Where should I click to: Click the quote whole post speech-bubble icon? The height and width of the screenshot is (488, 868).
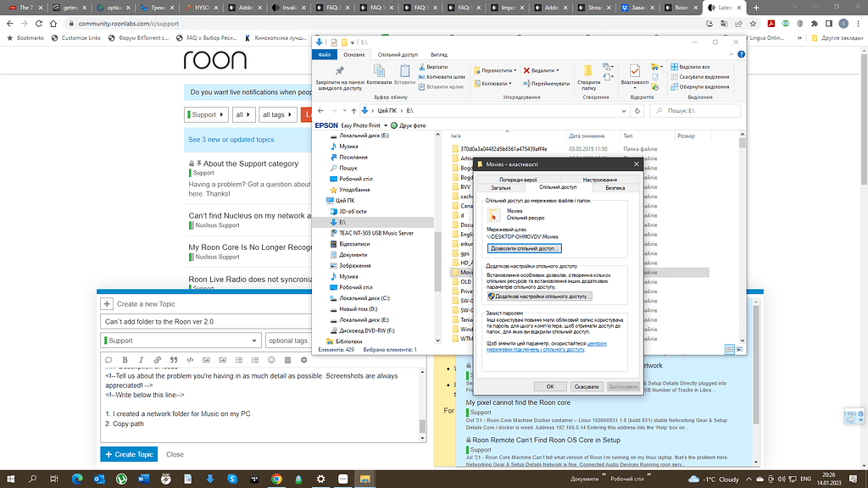pyautogui.click(x=108, y=360)
